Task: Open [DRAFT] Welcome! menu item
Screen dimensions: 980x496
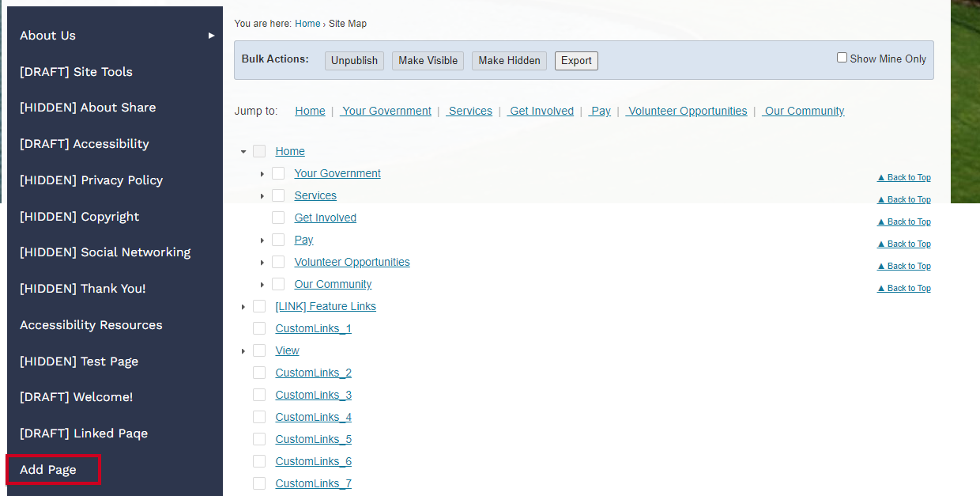Action: click(x=77, y=397)
